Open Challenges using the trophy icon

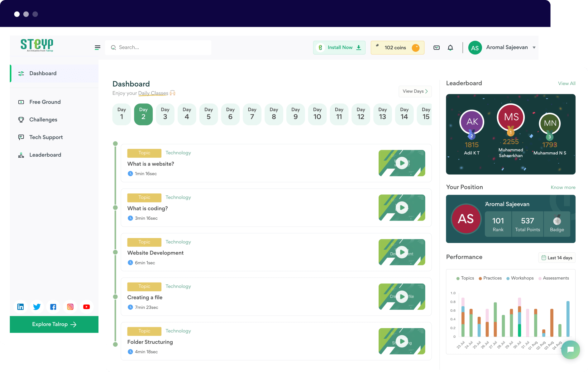[21, 119]
